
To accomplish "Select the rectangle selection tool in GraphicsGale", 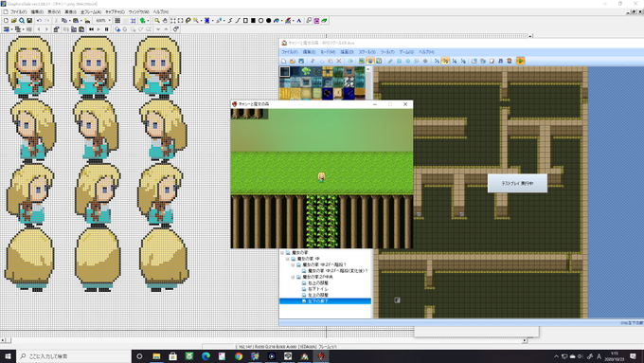I will coord(180,21).
